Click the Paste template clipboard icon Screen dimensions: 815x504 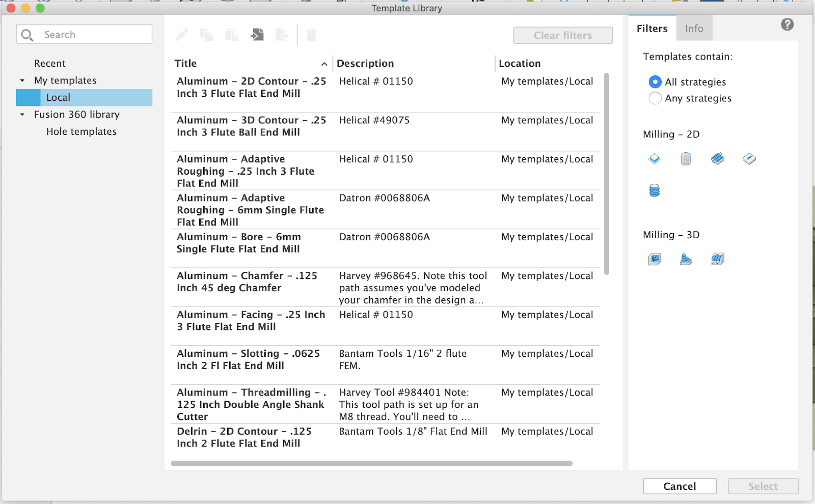232,35
